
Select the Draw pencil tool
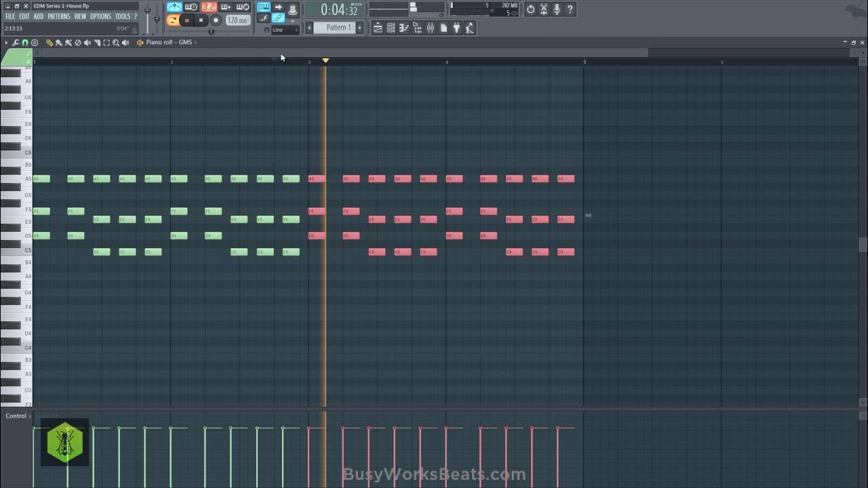(50, 42)
